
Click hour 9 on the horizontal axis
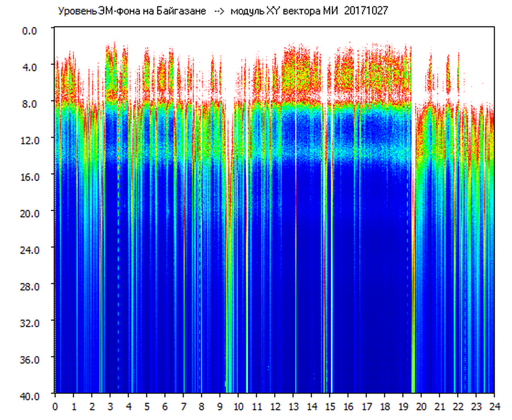click(x=220, y=406)
